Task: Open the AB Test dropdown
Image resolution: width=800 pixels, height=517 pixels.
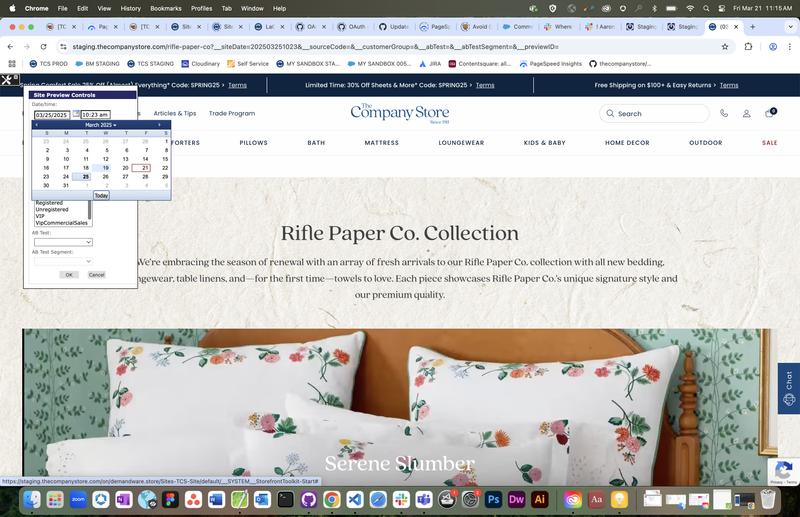Action: click(x=62, y=242)
